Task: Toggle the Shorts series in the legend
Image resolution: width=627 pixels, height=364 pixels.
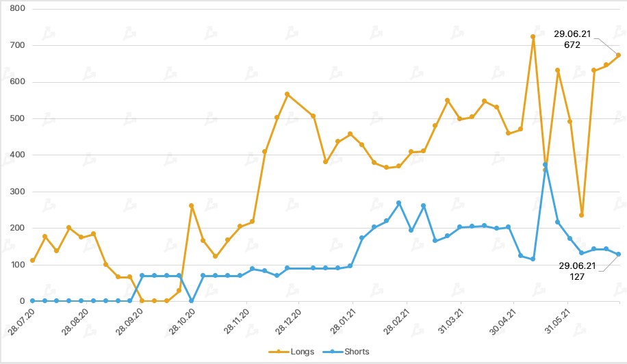Action: pyautogui.click(x=357, y=352)
